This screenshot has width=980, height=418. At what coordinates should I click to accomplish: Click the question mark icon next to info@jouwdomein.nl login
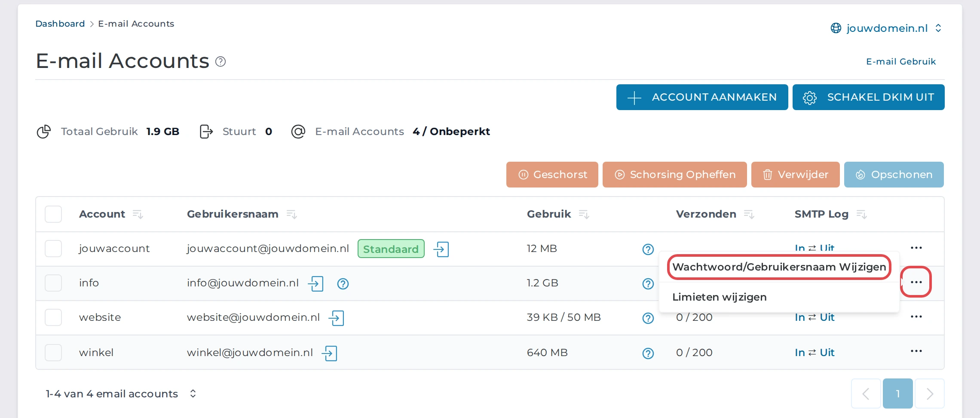point(343,284)
